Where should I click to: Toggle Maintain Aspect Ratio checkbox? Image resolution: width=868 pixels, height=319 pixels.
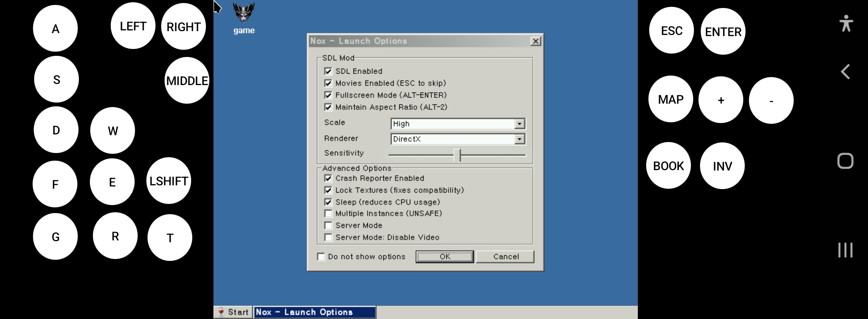pyautogui.click(x=328, y=107)
